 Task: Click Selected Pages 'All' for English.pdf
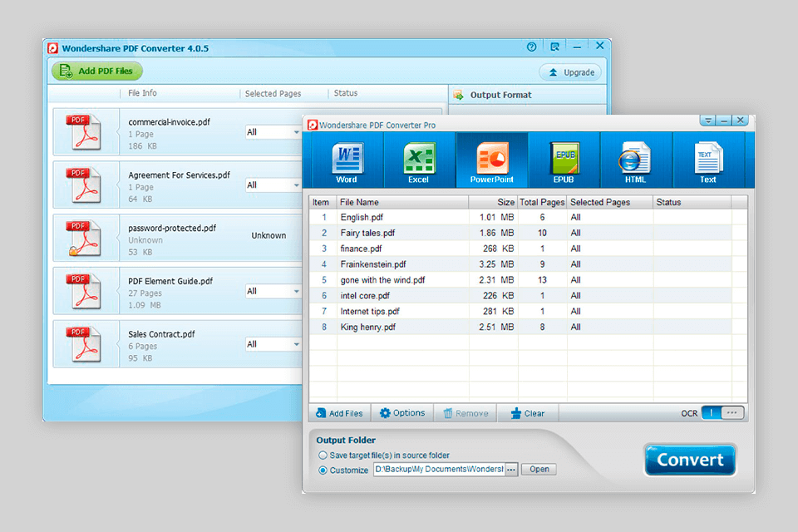575,218
